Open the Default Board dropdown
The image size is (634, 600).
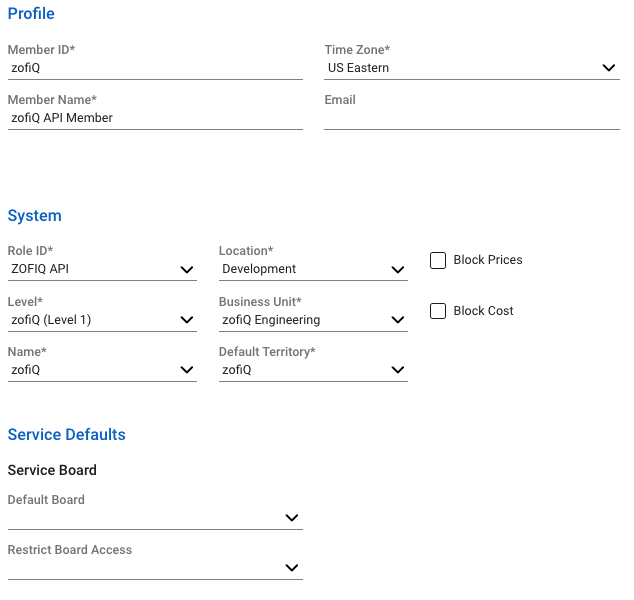[x=155, y=518]
